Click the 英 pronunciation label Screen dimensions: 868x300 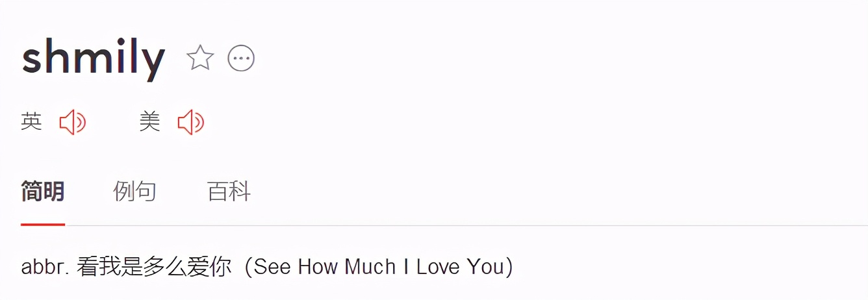31,121
